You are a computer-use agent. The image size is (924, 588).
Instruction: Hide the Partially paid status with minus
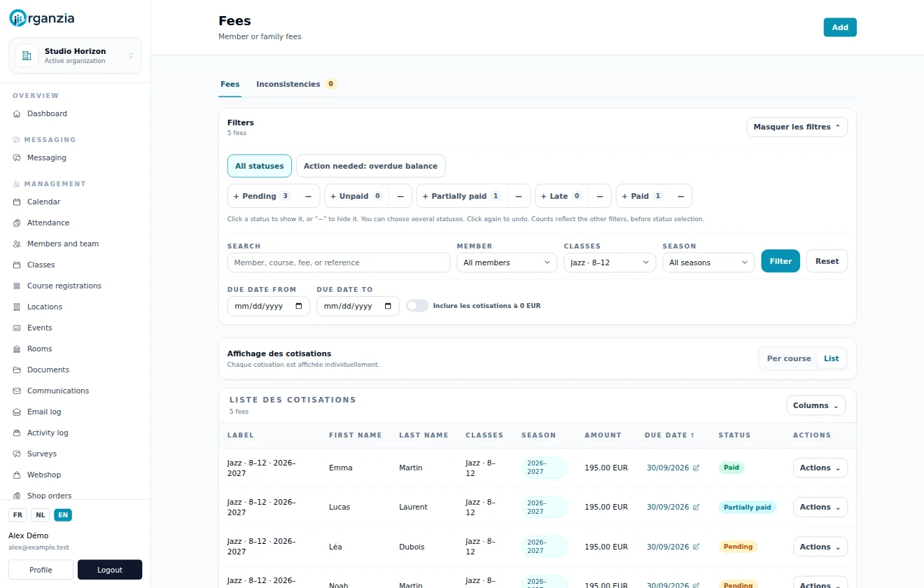tap(519, 196)
